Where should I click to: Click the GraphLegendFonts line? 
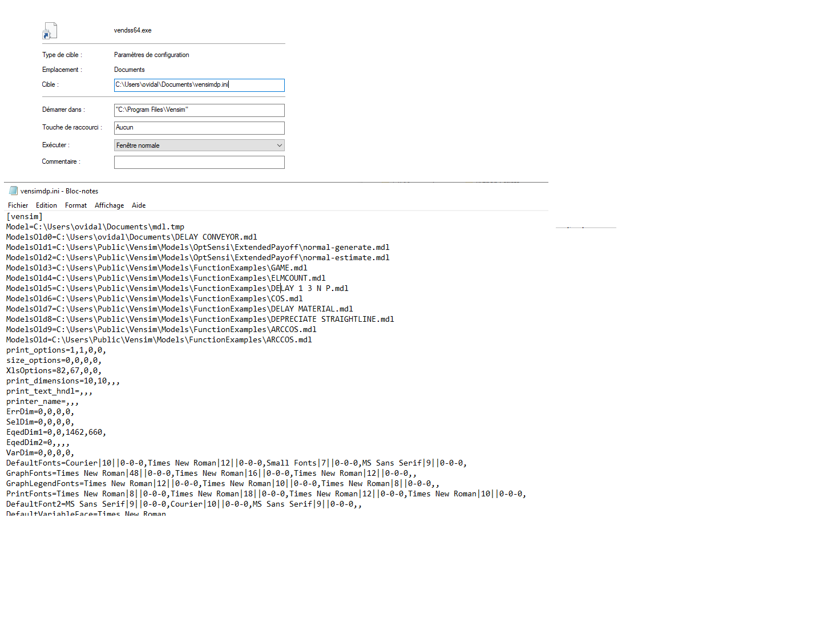(x=223, y=484)
